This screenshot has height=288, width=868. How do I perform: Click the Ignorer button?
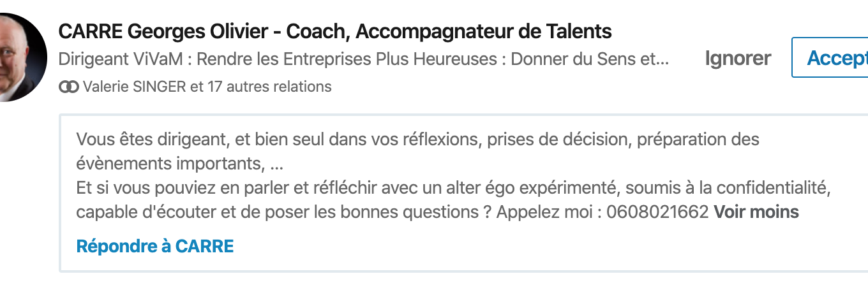738,59
